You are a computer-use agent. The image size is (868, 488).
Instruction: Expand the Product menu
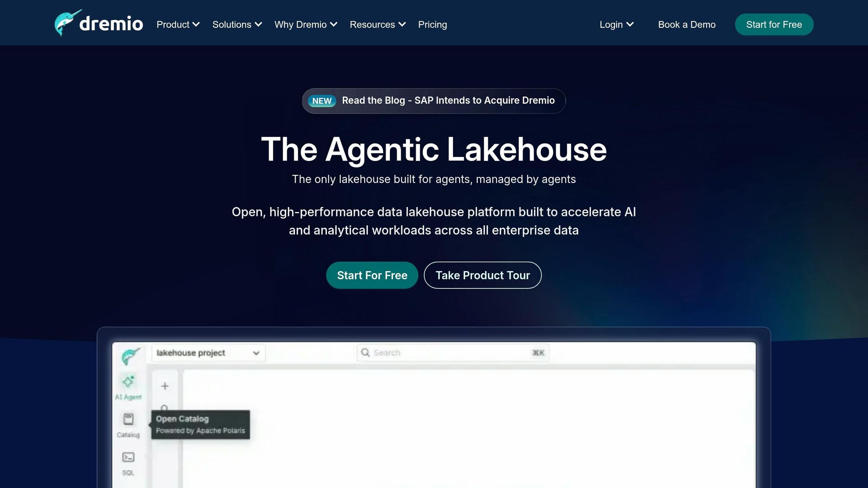[178, 25]
